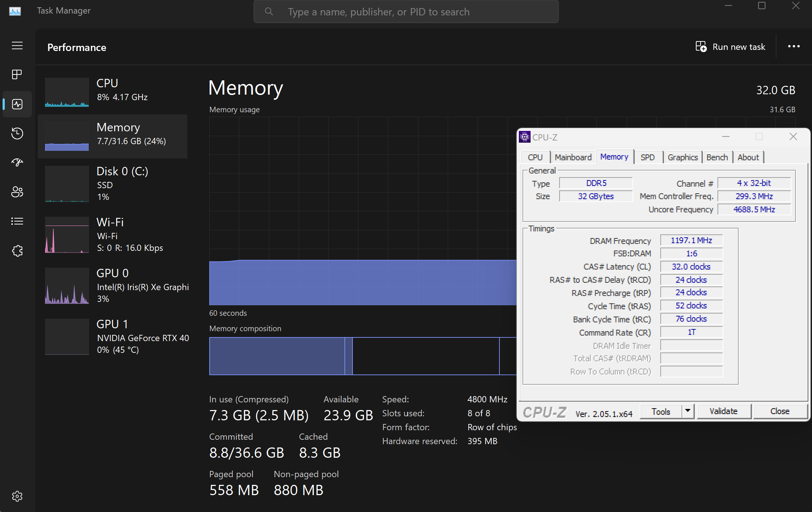812x512 pixels.
Task: Click the 4800 MHz Speed value
Action: tap(487, 399)
